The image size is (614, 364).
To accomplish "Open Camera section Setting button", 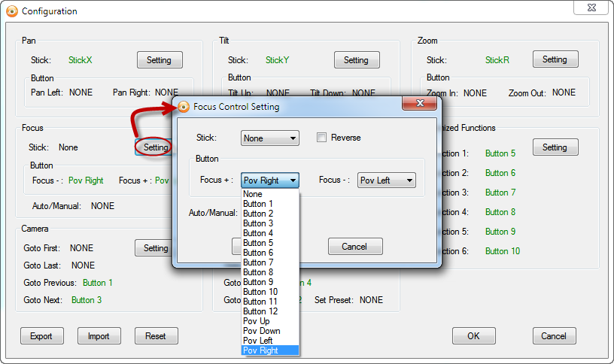I will click(155, 247).
